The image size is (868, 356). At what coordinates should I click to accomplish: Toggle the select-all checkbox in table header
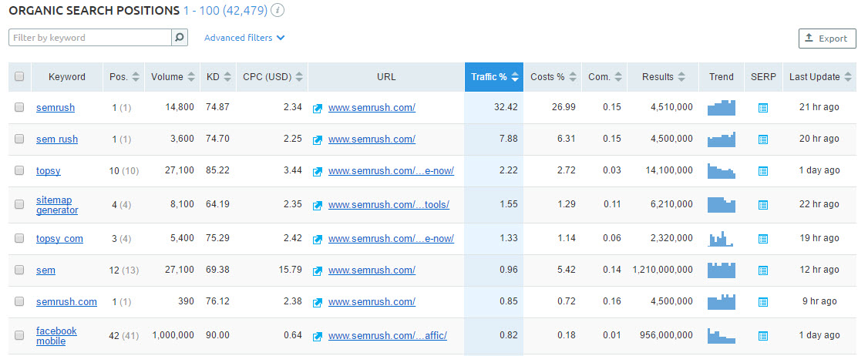(19, 76)
